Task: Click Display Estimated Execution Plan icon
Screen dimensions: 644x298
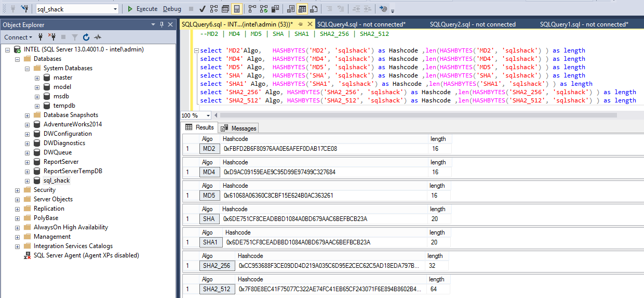Action: (x=214, y=9)
